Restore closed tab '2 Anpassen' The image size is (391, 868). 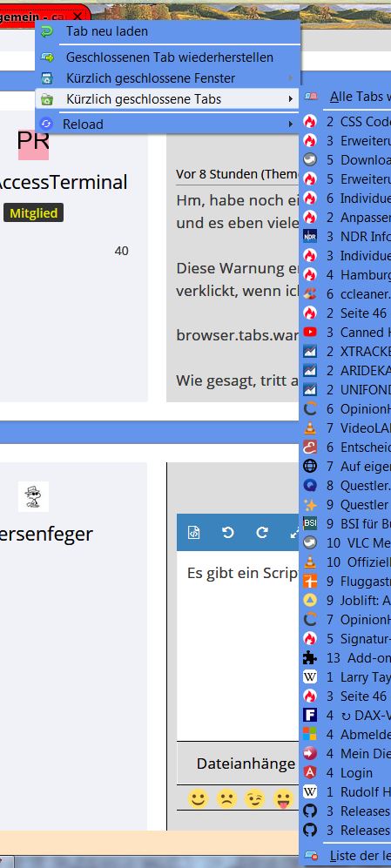347,217
